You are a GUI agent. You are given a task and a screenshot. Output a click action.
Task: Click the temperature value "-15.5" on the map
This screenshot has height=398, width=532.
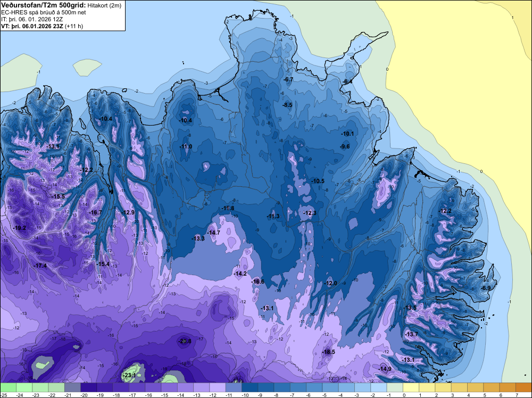click(x=58, y=196)
